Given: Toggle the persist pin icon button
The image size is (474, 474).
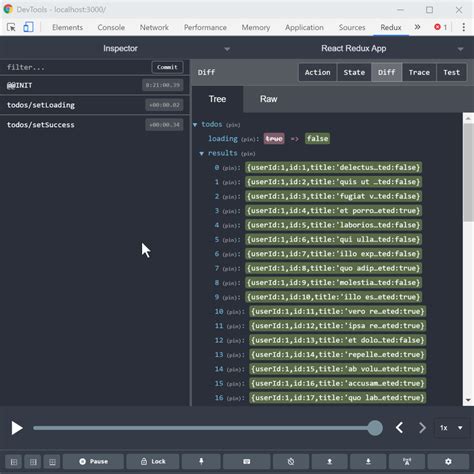Looking at the screenshot, I should (201, 462).
